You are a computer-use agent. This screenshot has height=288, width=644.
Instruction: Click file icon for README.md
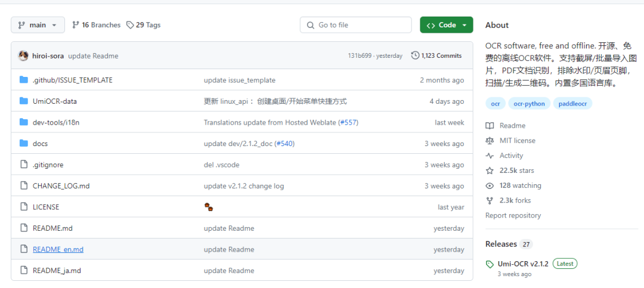point(24,228)
